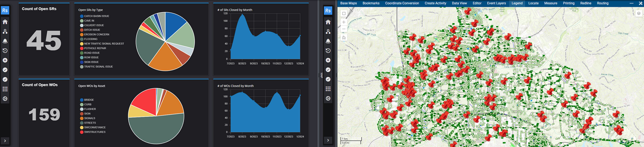Click the Rs logo in the dashboard sidebar

pos(5,11)
